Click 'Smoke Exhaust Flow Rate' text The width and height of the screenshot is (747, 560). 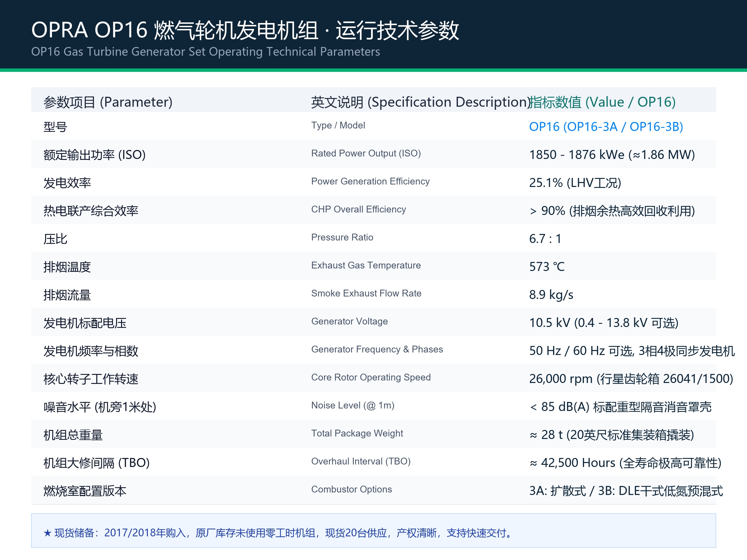click(366, 293)
